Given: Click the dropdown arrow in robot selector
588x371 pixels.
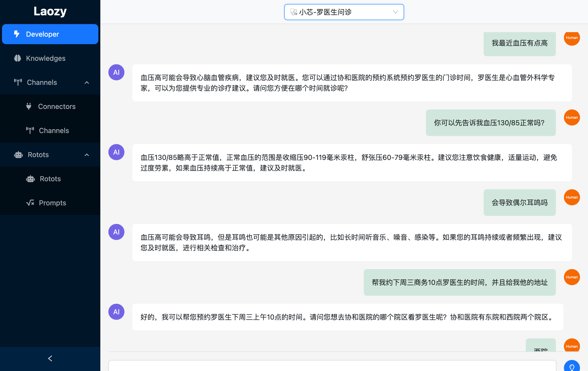Looking at the screenshot, I should click(x=395, y=12).
